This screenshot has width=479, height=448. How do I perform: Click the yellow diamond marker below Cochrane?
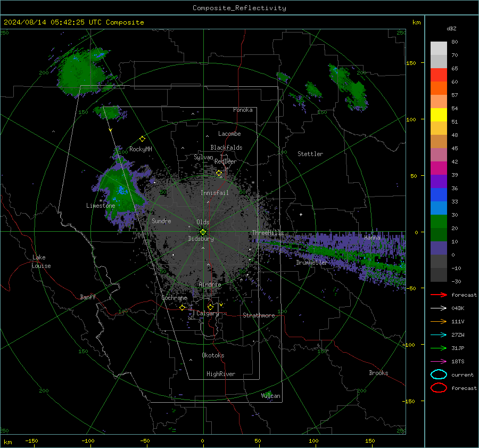coord(183,307)
